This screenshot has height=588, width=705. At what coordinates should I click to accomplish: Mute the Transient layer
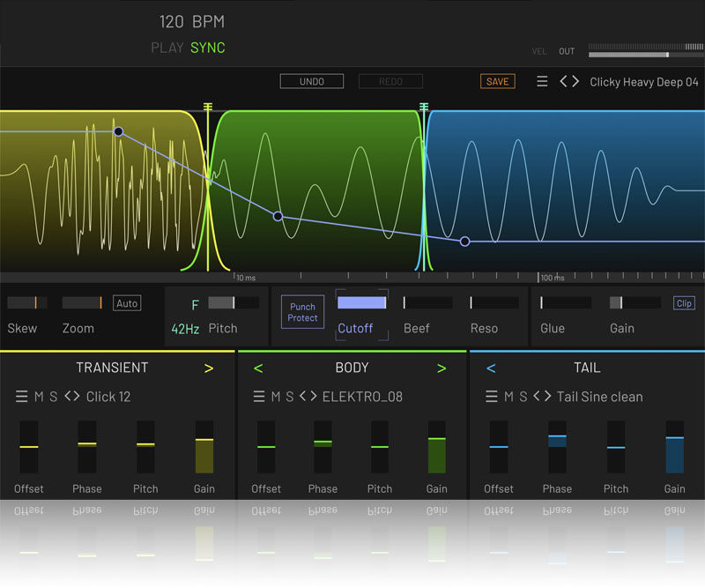[39, 397]
